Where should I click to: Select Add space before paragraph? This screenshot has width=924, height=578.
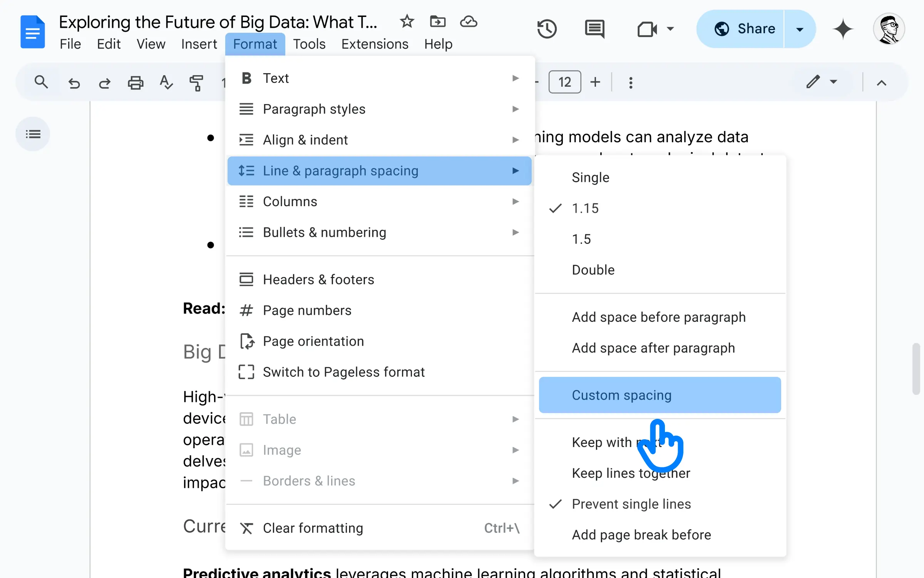point(660,317)
